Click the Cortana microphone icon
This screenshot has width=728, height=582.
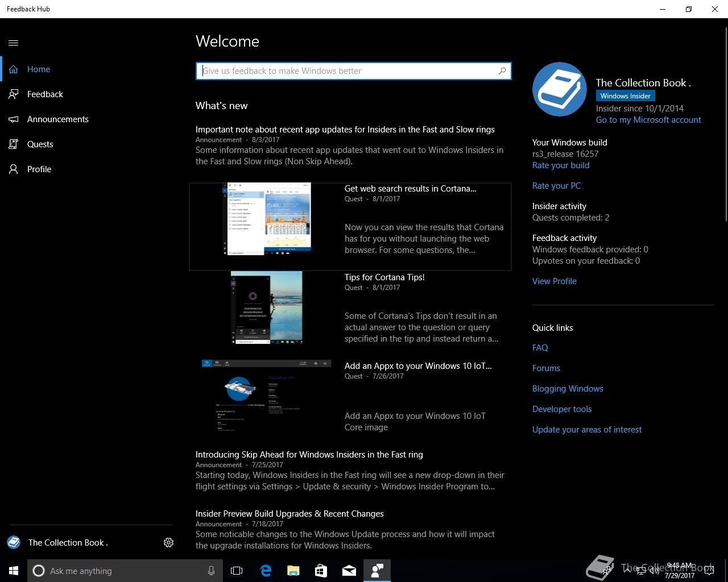coord(211,571)
